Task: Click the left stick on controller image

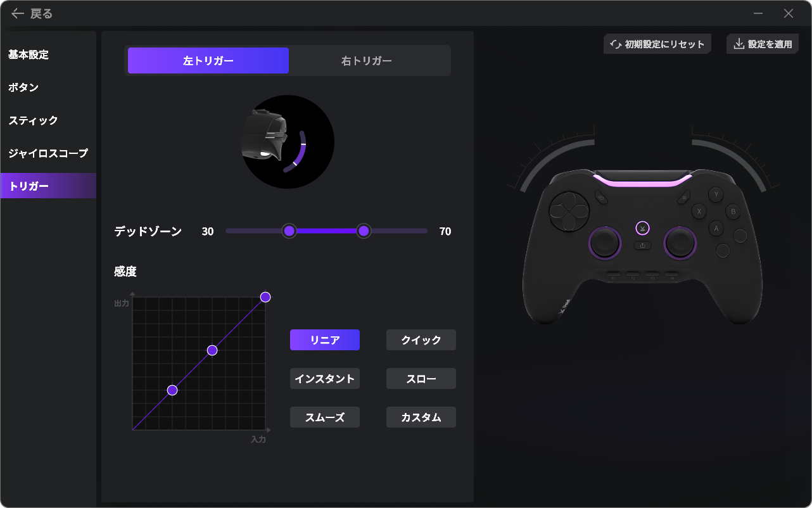Action: (x=606, y=242)
